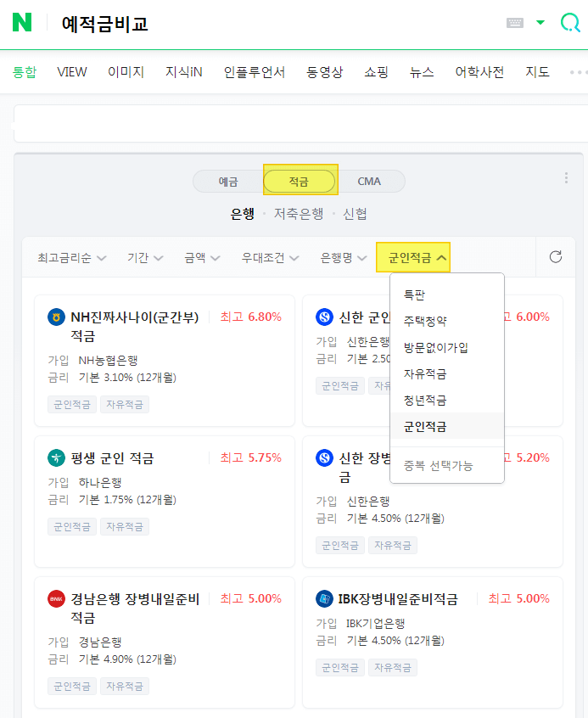Open 평생 군인 적금 product
Screen dimensions: 588x718
click(x=112, y=458)
